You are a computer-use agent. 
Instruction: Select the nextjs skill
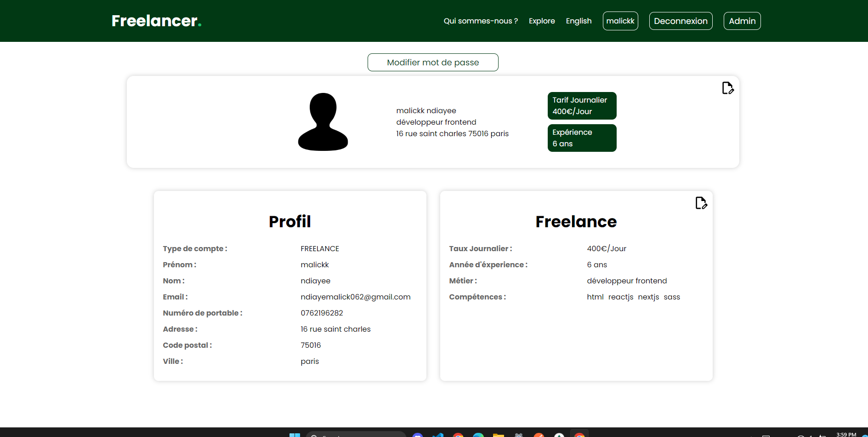coord(648,297)
